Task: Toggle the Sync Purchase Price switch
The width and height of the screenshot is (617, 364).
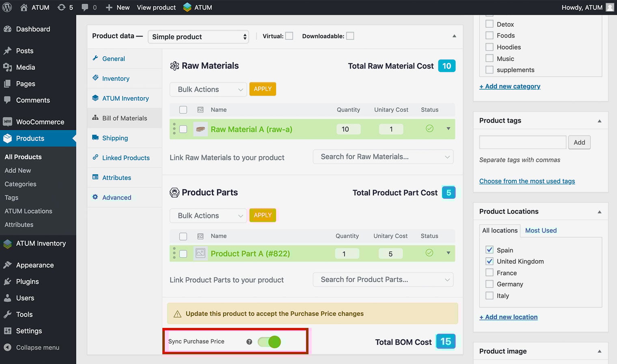Action: [270, 342]
